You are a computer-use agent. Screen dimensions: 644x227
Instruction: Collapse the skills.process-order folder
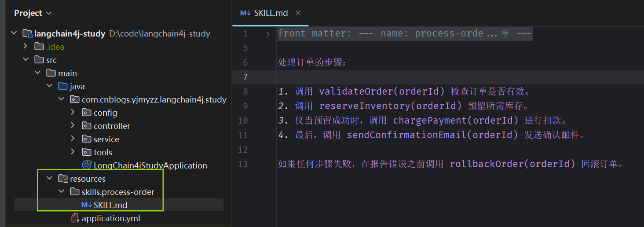click(61, 192)
